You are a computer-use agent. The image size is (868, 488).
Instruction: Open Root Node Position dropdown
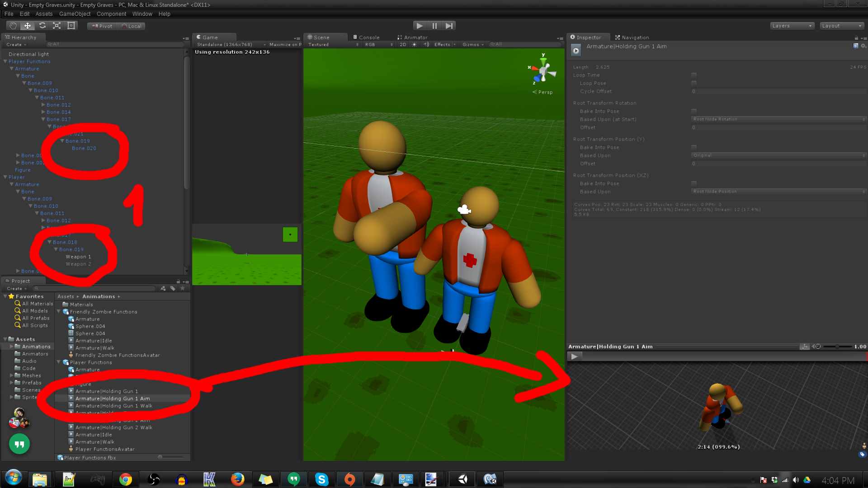pyautogui.click(x=779, y=192)
